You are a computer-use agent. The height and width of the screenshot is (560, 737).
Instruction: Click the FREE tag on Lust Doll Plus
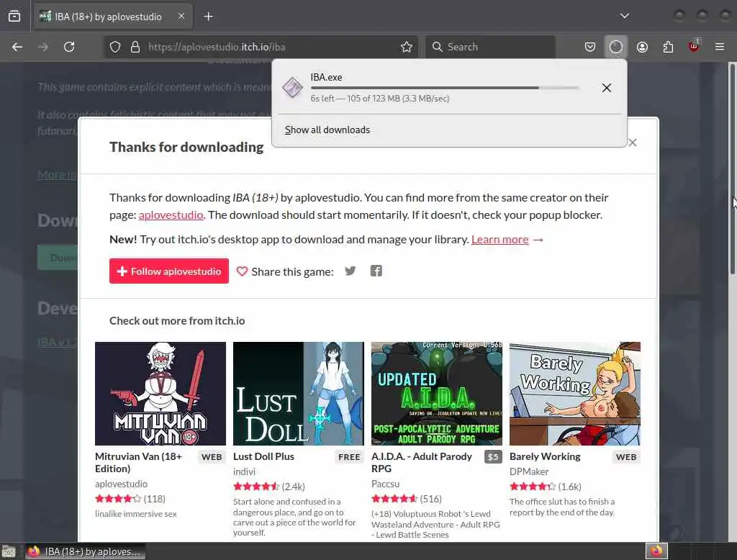(349, 457)
